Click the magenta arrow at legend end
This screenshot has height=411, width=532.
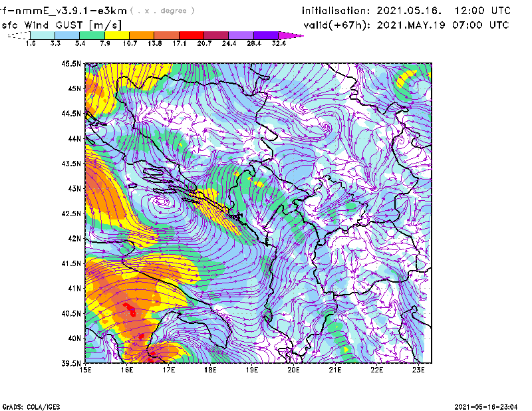(x=291, y=35)
